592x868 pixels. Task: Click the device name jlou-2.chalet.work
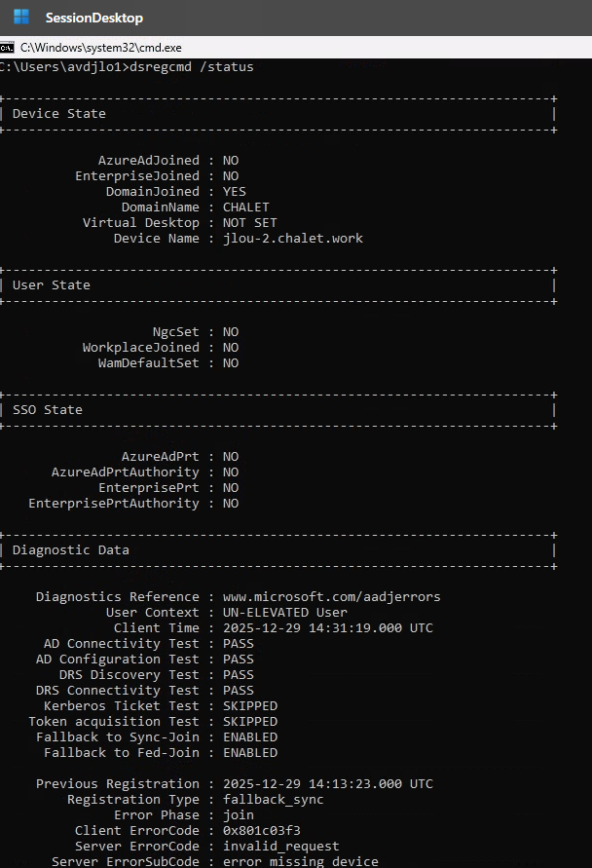[x=293, y=239]
